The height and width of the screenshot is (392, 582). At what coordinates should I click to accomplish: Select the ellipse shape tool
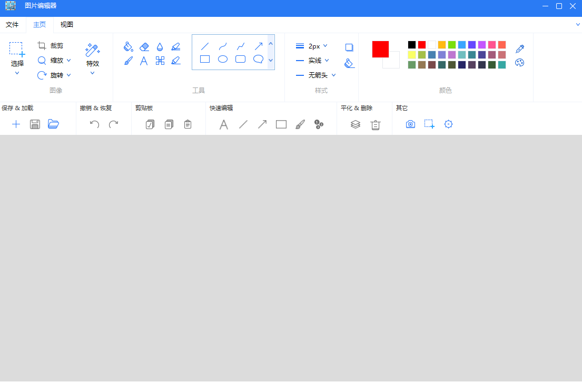tap(223, 59)
